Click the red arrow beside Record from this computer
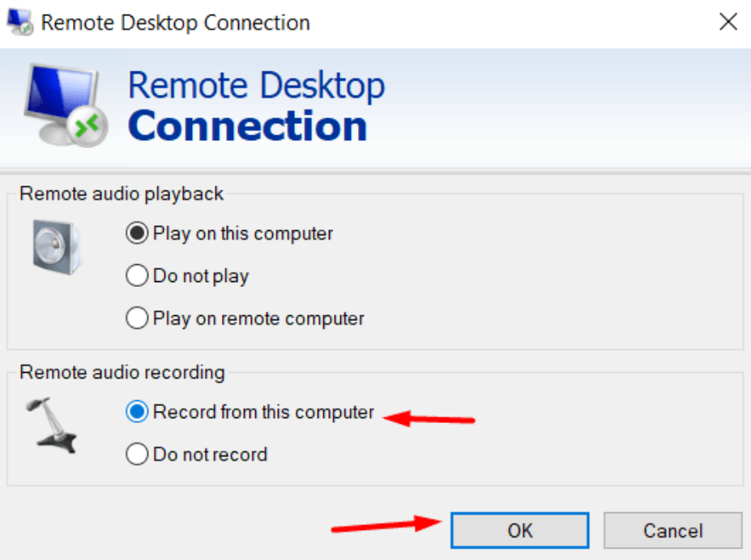Viewport: 751px width, 560px height. [x=429, y=419]
